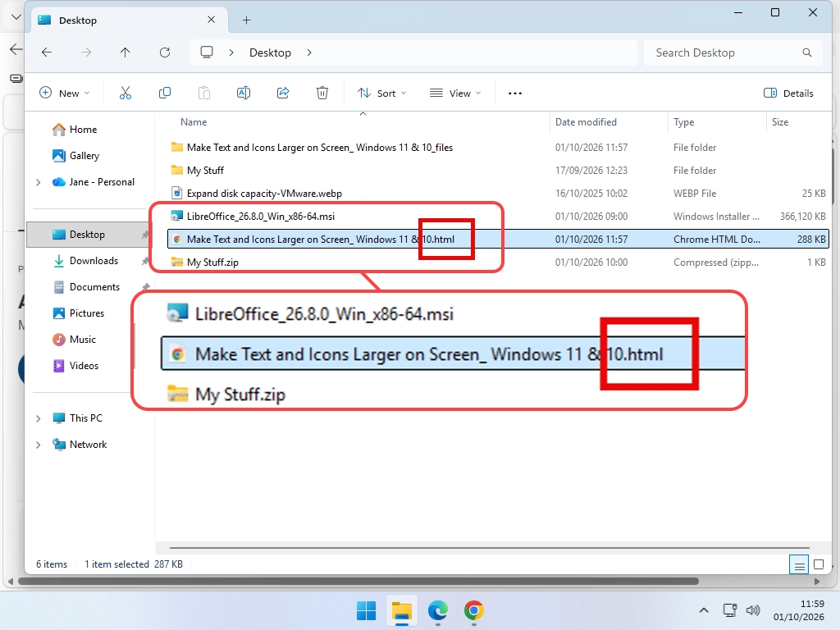
Task: Open the clock and date in taskbar
Action: 798,610
